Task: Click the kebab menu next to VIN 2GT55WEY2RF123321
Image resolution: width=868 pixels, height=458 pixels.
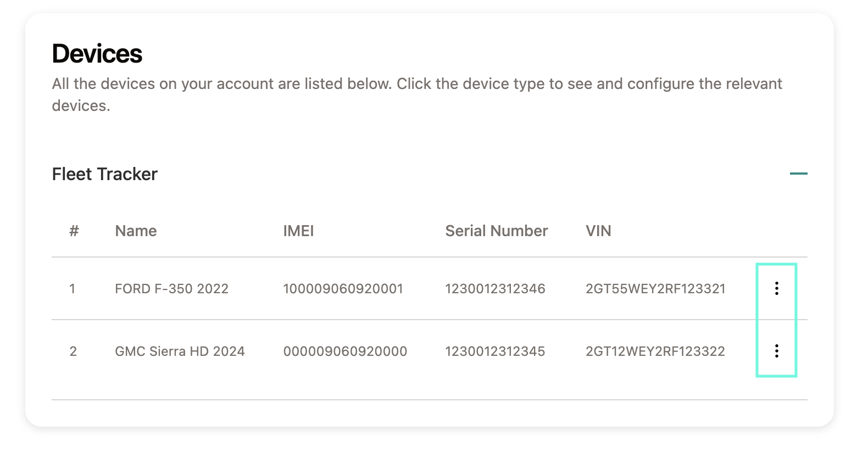Action: 776,288
